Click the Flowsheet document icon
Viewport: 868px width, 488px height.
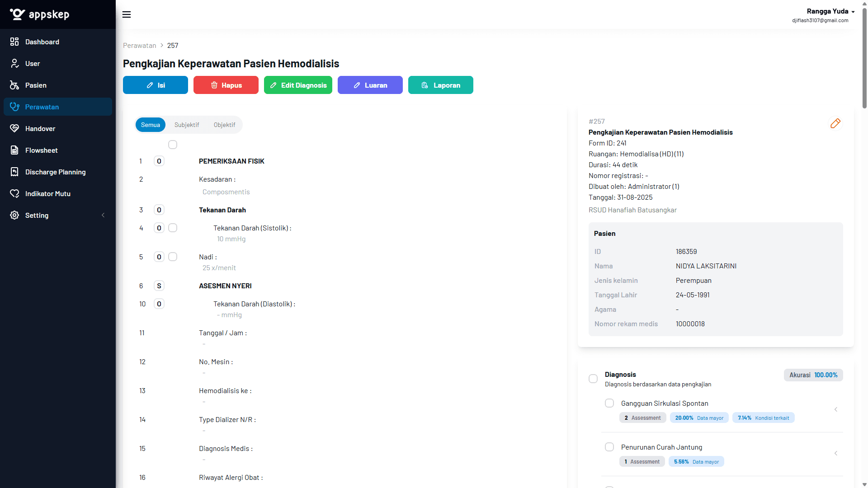[x=14, y=150]
